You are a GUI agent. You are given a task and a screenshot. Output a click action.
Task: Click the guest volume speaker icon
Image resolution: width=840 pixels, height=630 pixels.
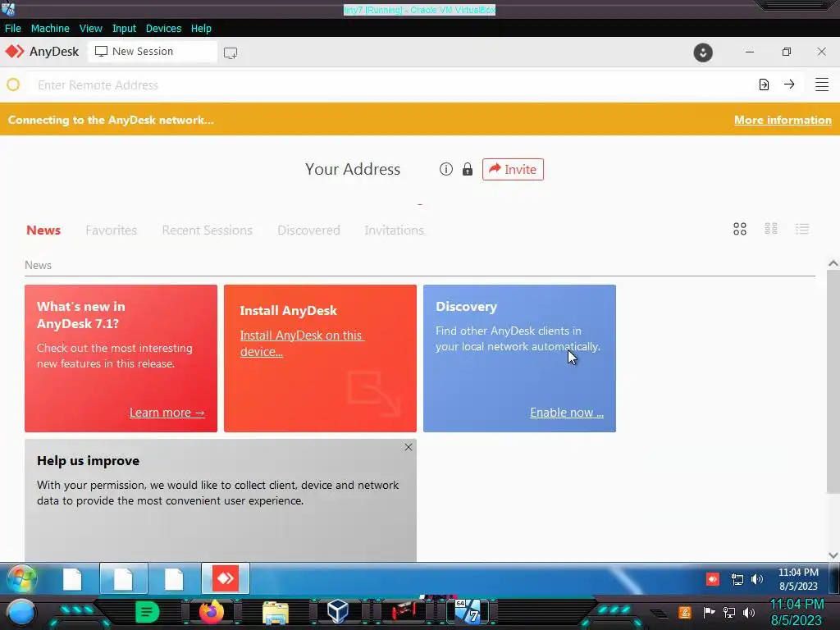[756, 579]
